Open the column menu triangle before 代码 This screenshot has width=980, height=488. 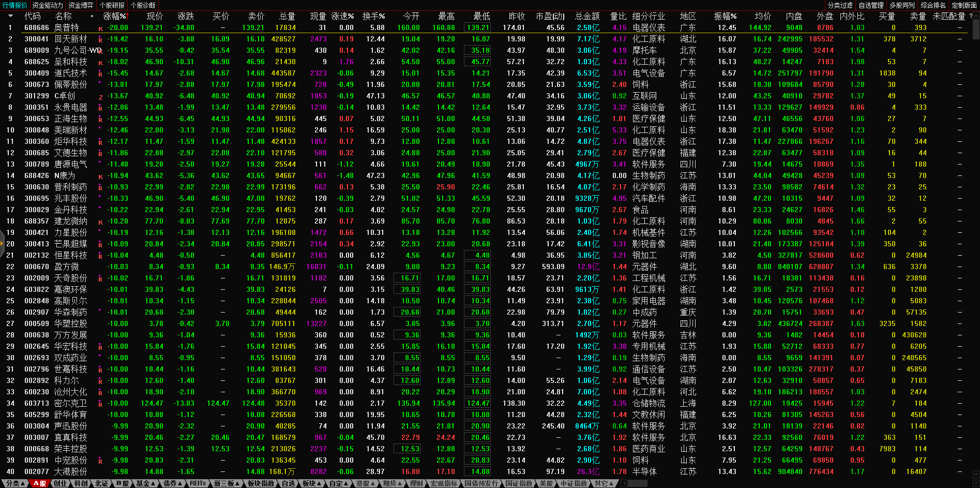(10, 16)
